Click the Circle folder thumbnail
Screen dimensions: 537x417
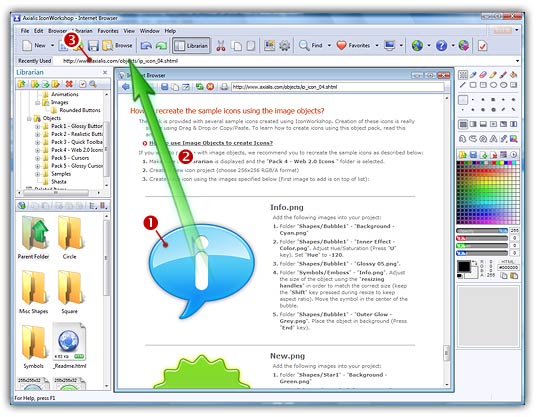(70, 238)
